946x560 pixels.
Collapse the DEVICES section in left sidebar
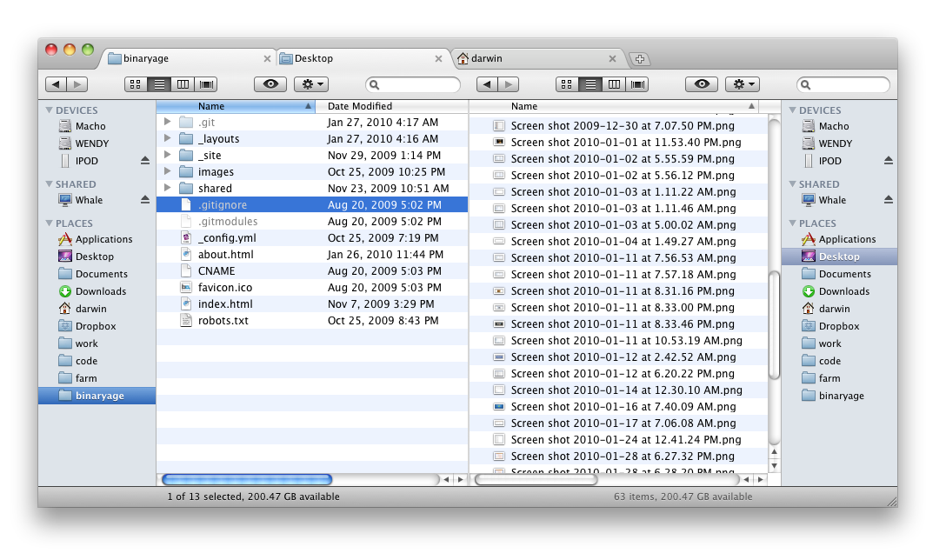50,110
